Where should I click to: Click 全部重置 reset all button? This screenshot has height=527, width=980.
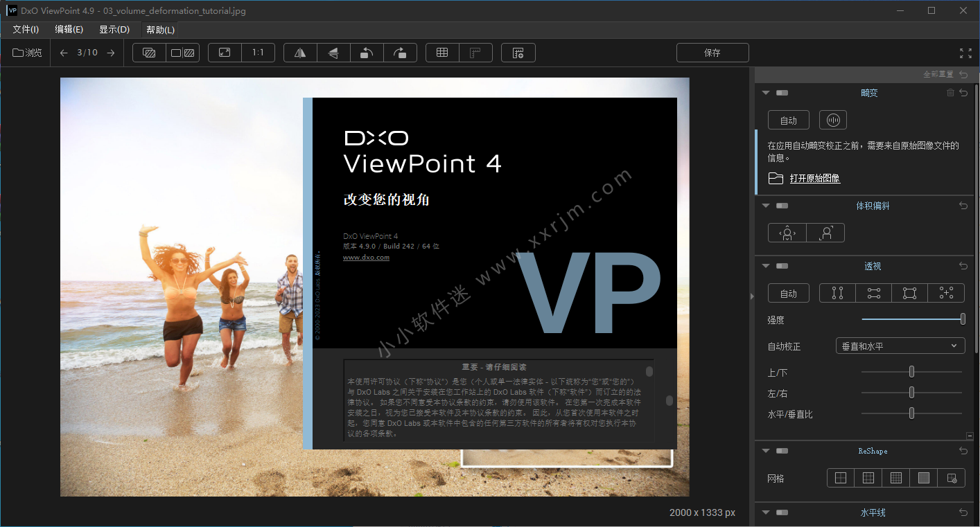[x=945, y=74]
